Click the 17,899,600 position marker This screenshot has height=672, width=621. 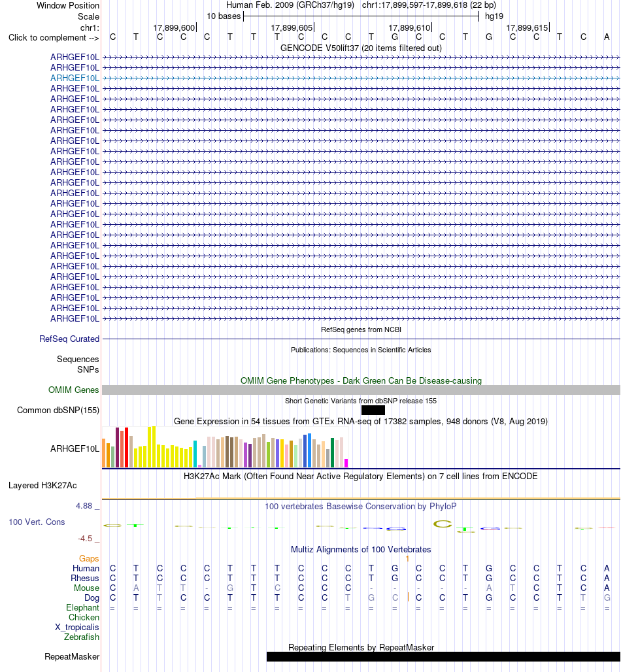(x=174, y=28)
